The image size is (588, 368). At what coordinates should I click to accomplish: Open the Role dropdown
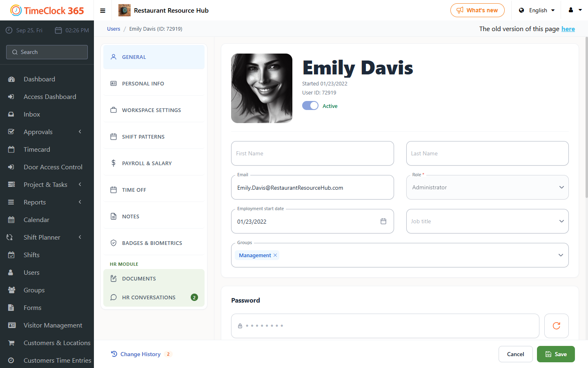pyautogui.click(x=487, y=187)
